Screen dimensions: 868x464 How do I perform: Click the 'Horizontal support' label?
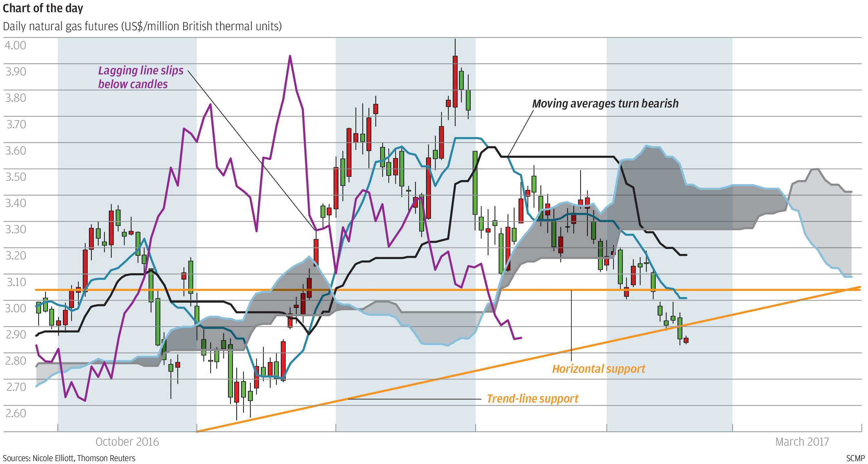tap(598, 369)
